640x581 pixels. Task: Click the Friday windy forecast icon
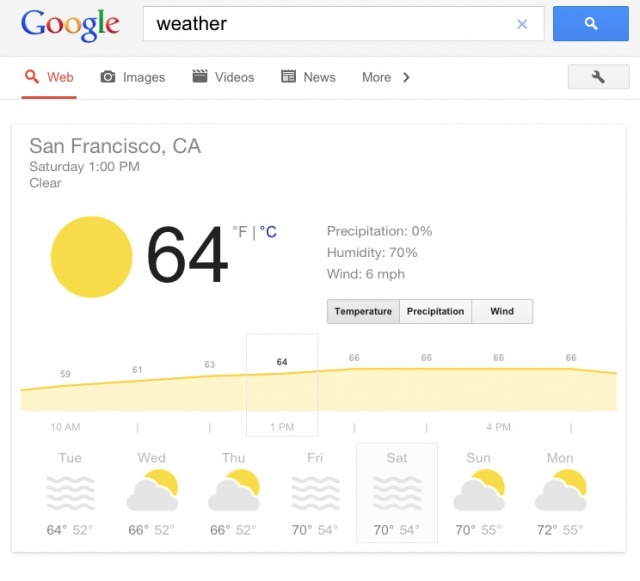pos(315,493)
